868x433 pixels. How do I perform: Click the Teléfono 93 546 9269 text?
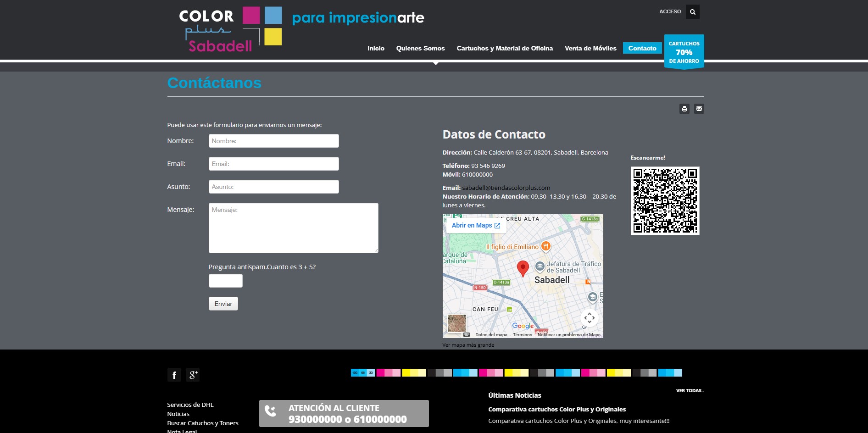pyautogui.click(x=473, y=166)
